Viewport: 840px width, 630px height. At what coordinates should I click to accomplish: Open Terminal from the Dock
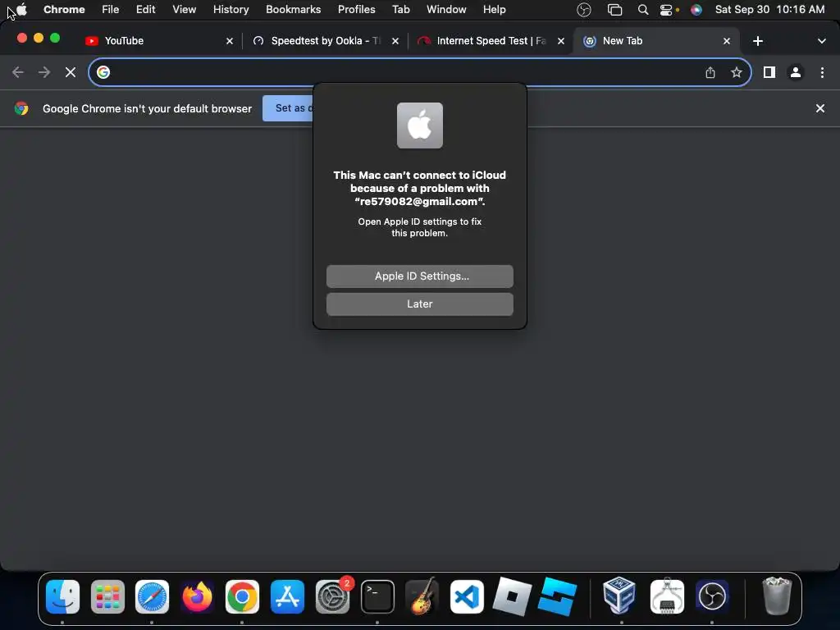(x=377, y=596)
